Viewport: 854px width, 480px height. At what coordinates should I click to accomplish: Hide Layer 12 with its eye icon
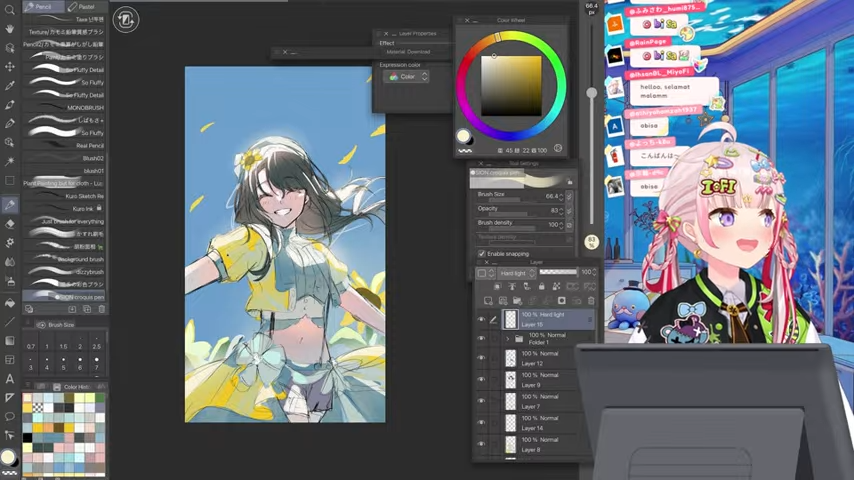481,358
